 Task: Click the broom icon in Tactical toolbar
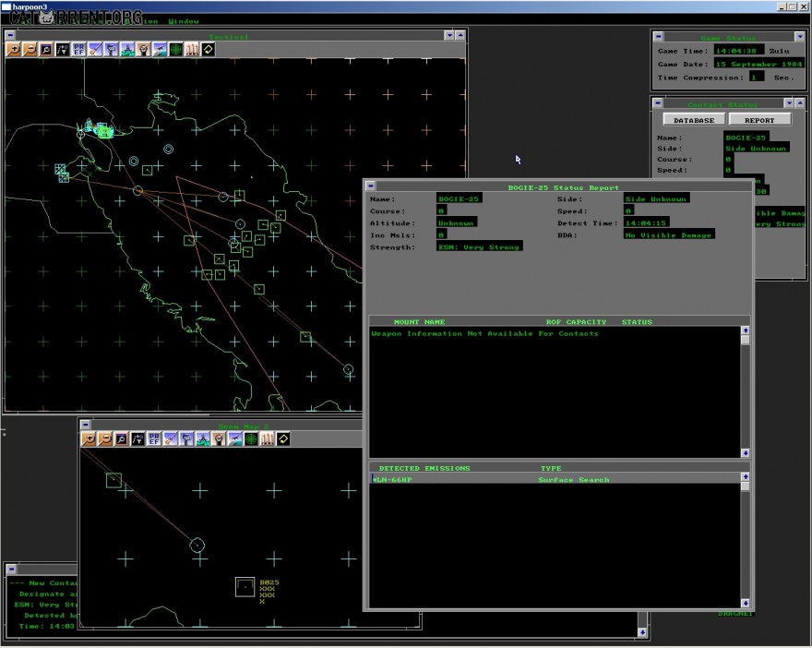[95, 49]
